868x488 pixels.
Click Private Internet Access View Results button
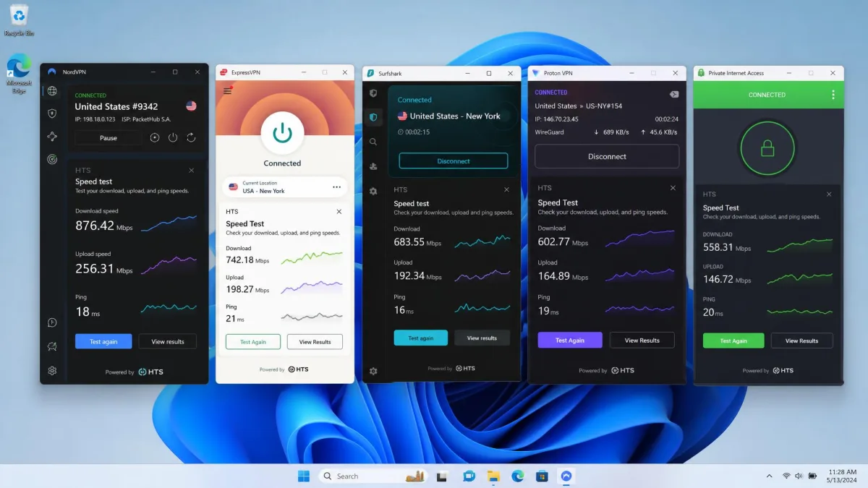coord(801,341)
